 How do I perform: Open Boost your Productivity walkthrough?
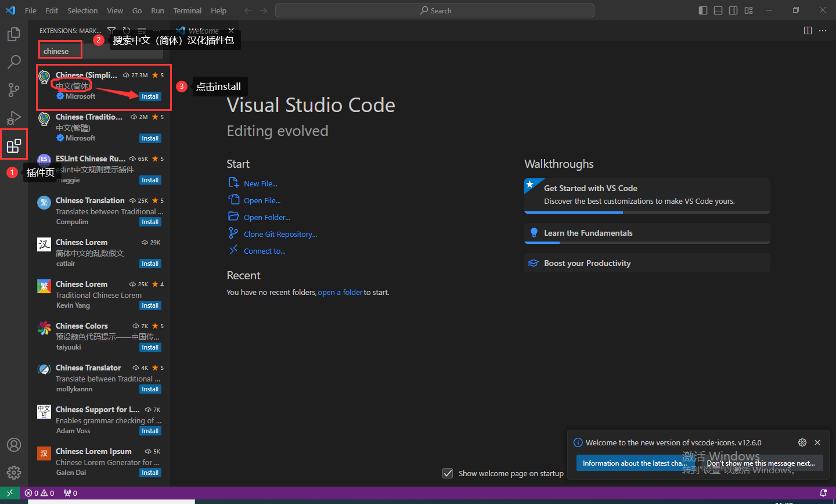click(647, 263)
